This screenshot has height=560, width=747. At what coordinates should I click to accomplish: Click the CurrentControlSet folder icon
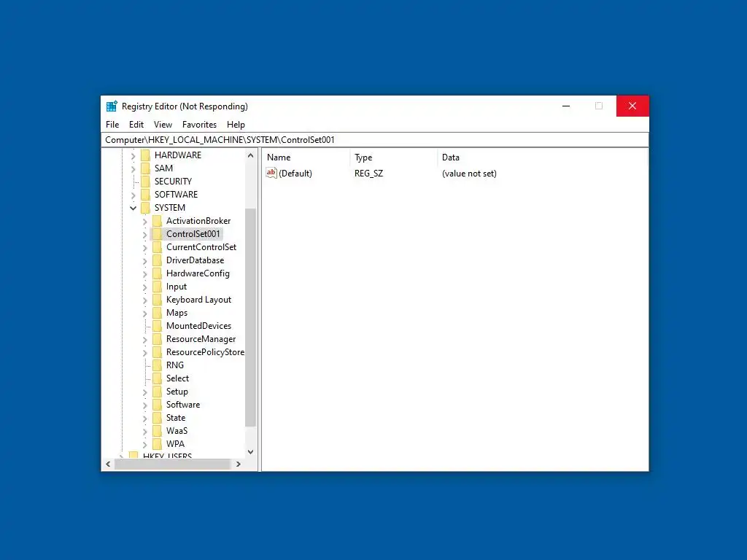158,247
